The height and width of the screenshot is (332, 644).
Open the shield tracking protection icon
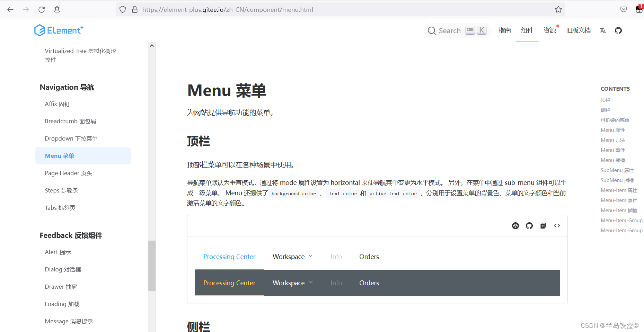tap(123, 9)
